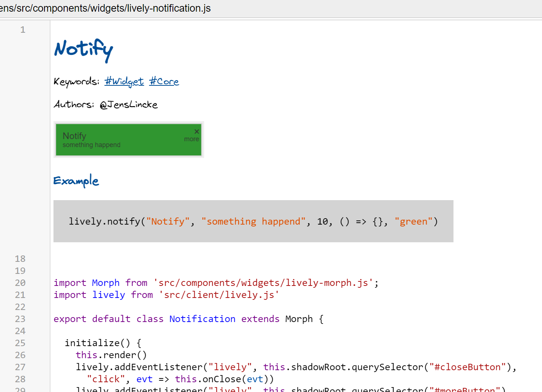This screenshot has width=542, height=392.
Task: Click the 'src/client/lively.js' import string
Action: [x=219, y=295]
